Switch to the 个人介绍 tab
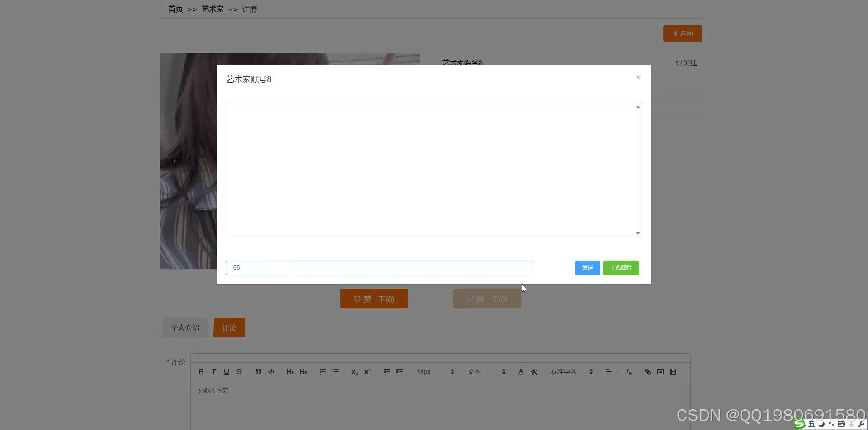868x430 pixels. [x=185, y=327]
